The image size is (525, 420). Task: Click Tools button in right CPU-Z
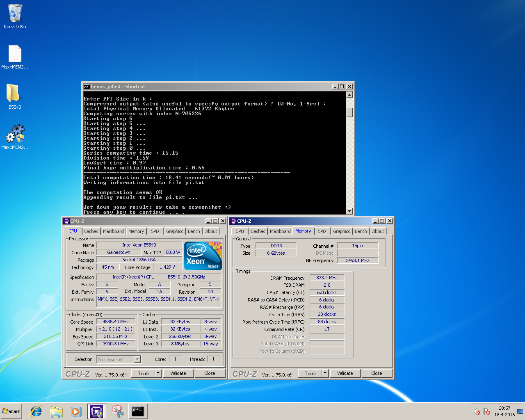[x=310, y=373]
